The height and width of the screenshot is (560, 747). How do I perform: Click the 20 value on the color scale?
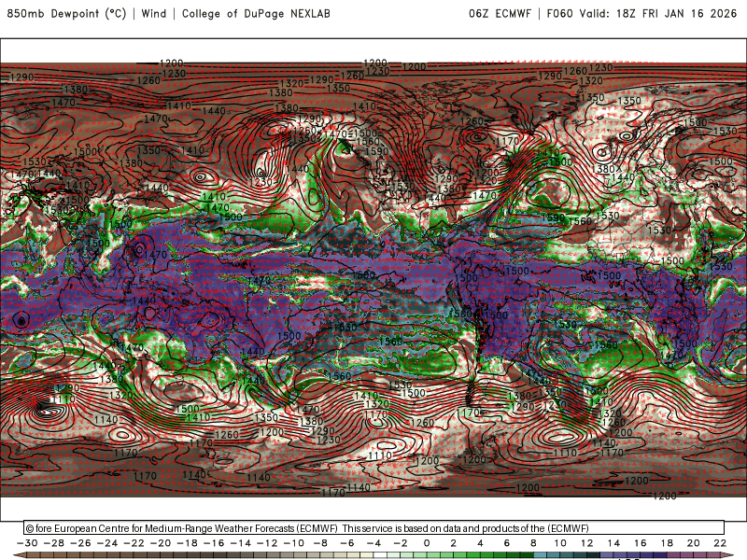[694, 543]
